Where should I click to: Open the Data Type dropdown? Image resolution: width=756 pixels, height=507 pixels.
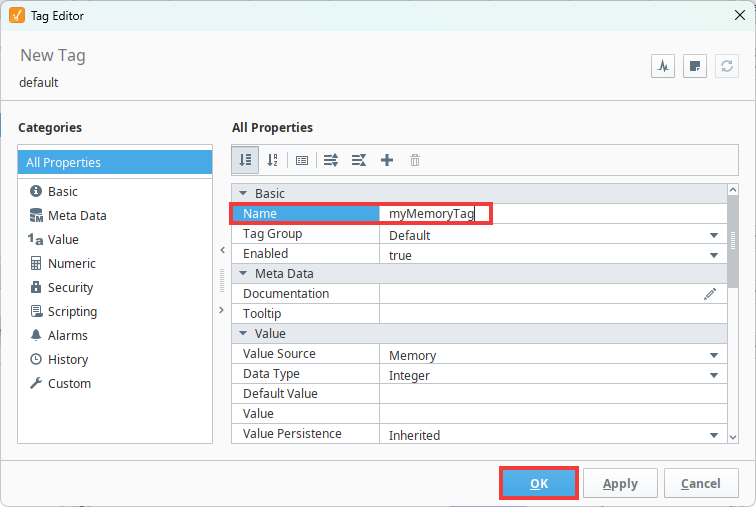(x=714, y=375)
